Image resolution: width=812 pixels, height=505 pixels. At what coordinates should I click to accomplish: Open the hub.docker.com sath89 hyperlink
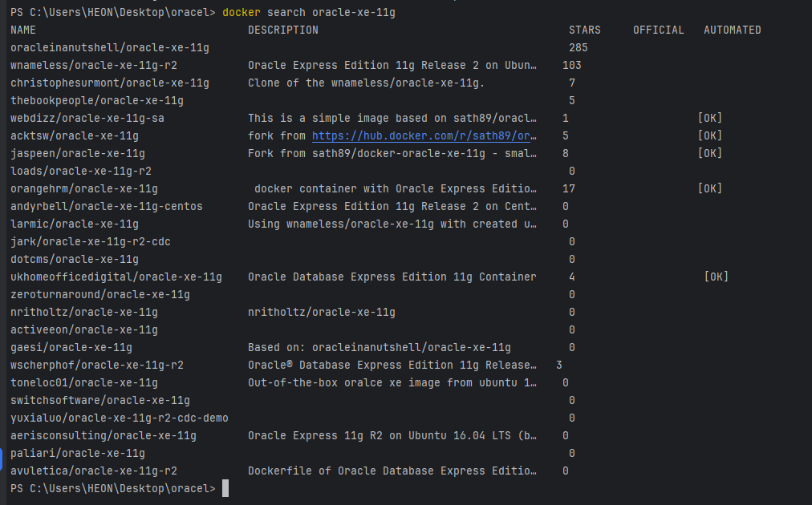[424, 135]
